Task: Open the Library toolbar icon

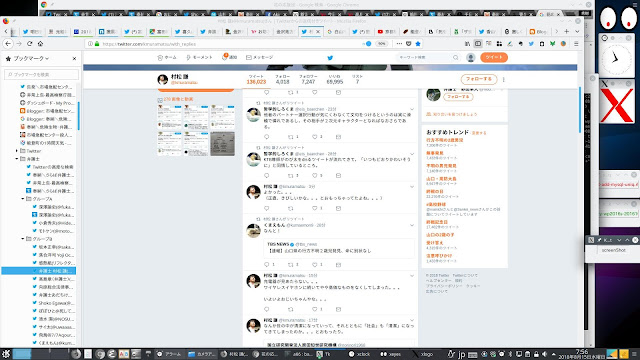Action: click(x=467, y=44)
